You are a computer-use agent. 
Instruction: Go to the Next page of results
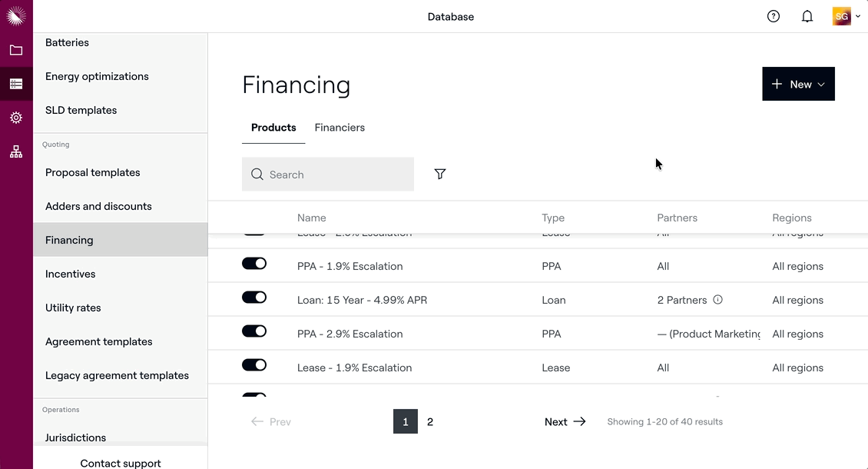click(x=565, y=422)
